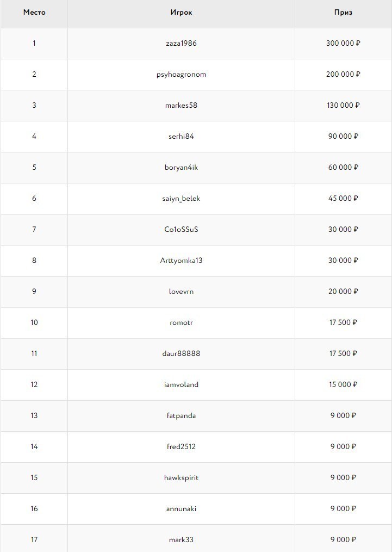This screenshot has height=552, width=392.
Task: Click place number 17 in table
Action: 34,539
